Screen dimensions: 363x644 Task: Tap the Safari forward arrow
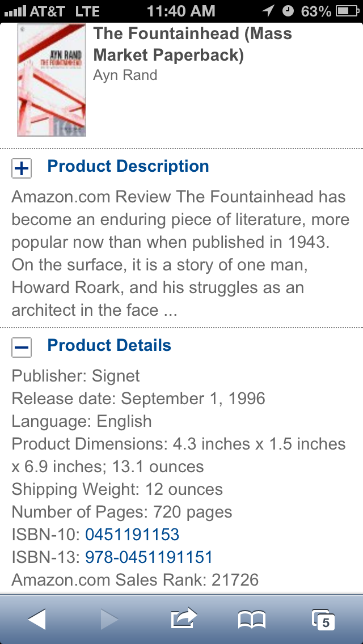click(109, 620)
